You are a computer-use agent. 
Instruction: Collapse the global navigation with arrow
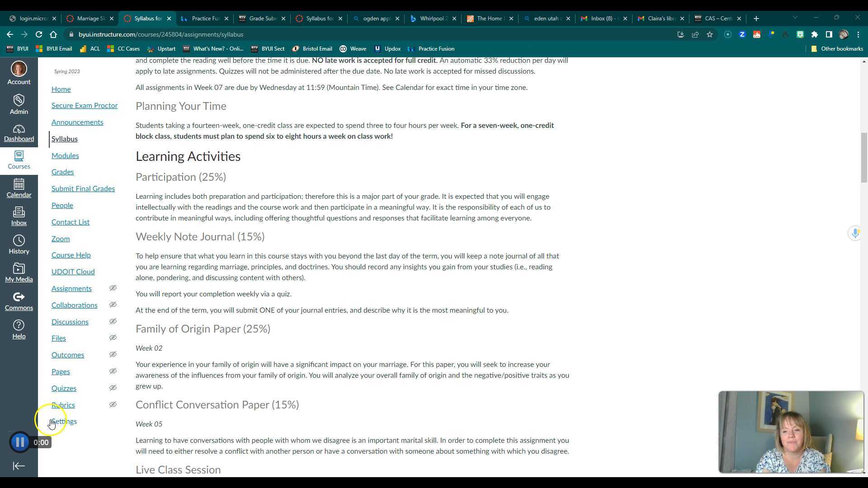(x=19, y=466)
